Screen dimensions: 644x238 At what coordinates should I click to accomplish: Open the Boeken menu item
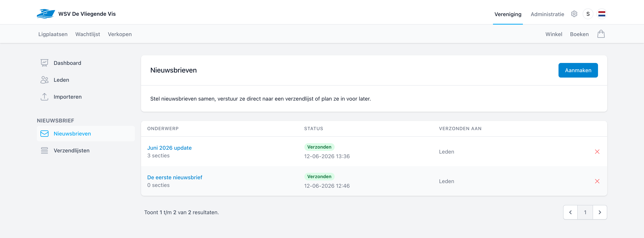click(579, 34)
